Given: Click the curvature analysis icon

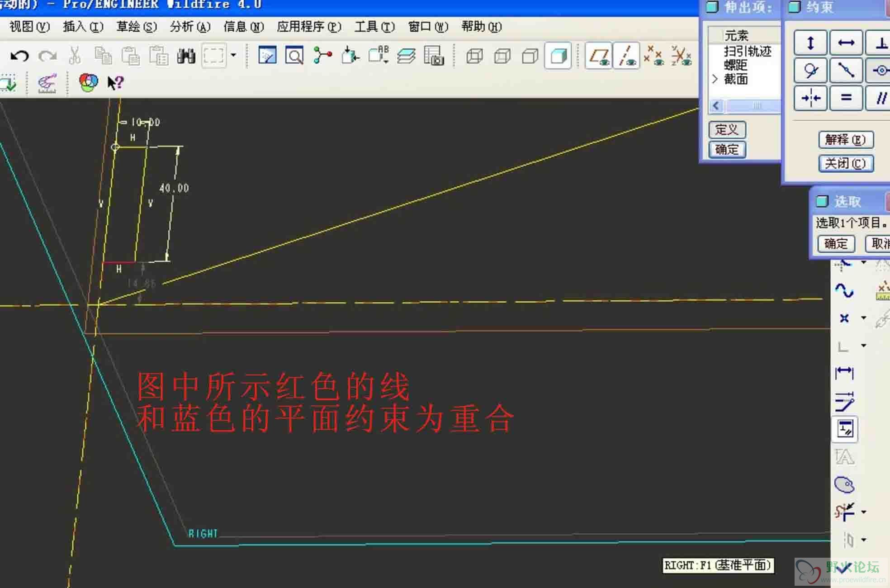Looking at the screenshot, I should (x=47, y=83).
